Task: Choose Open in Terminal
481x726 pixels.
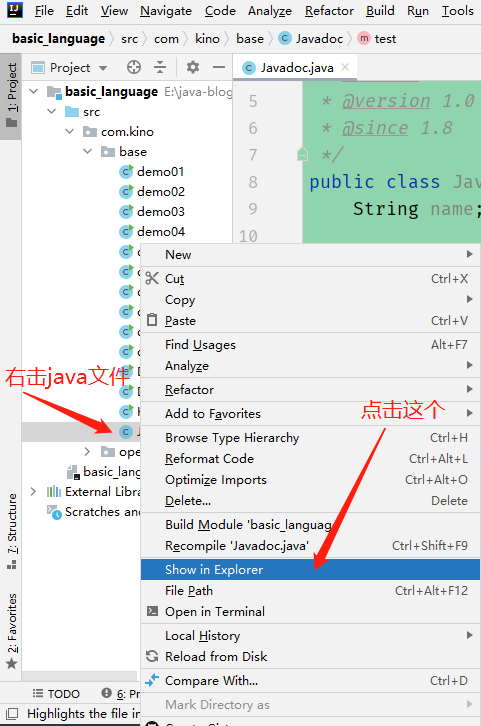Action: coord(310,612)
